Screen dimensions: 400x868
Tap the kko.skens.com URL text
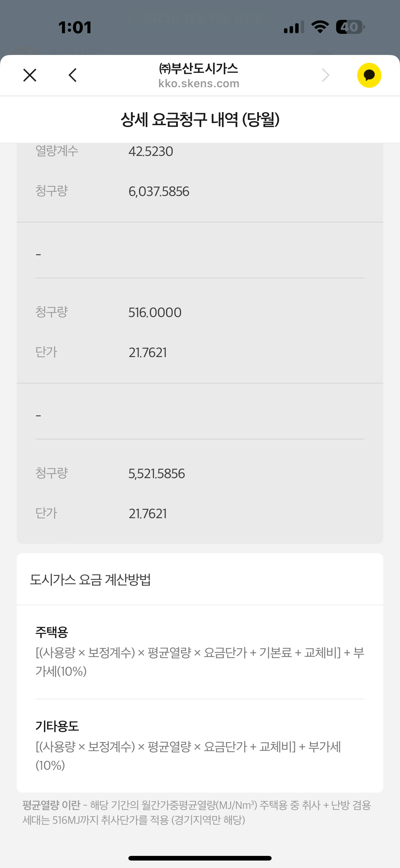tap(199, 84)
